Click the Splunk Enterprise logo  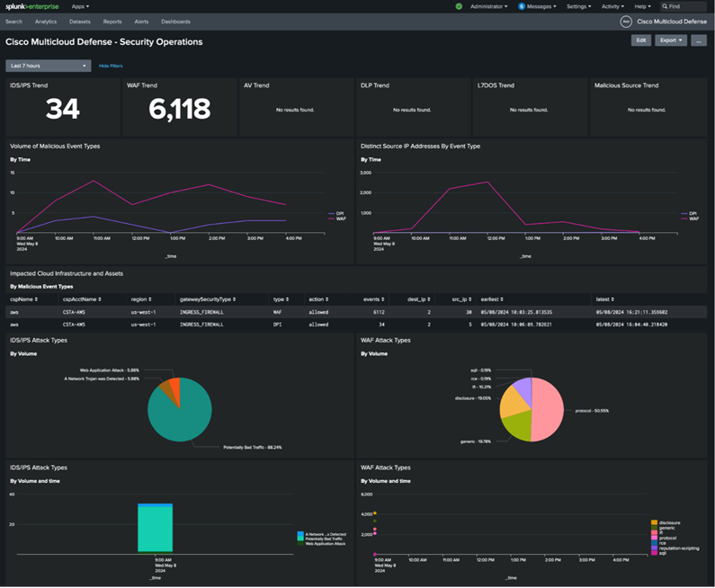pyautogui.click(x=31, y=6)
